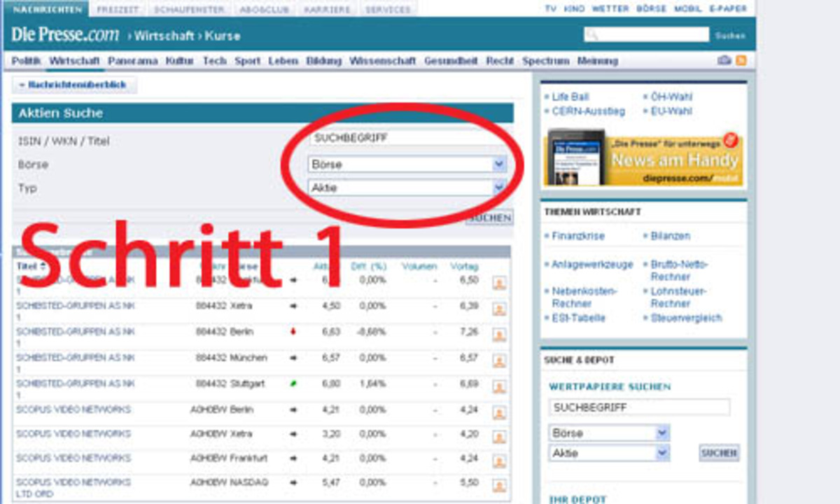Click the depot icon for Schibsted Xetra row
Screen dimensions: 840x504
(x=499, y=309)
